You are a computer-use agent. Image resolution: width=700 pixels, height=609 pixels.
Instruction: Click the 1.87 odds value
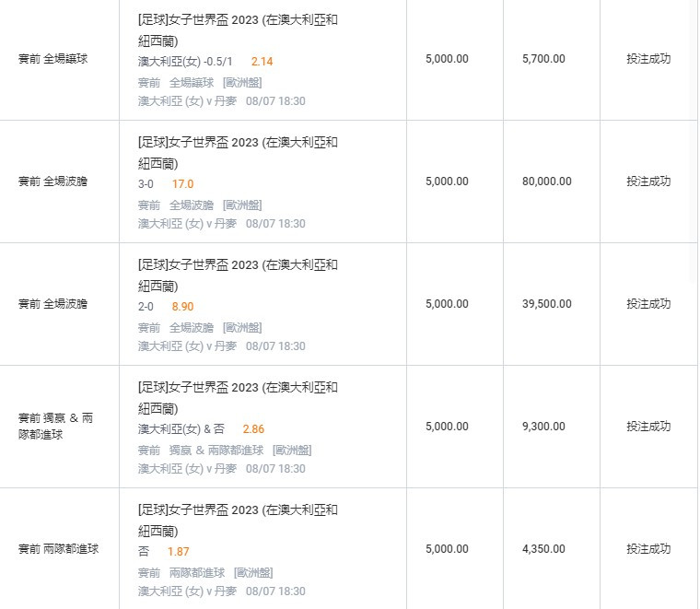178,552
